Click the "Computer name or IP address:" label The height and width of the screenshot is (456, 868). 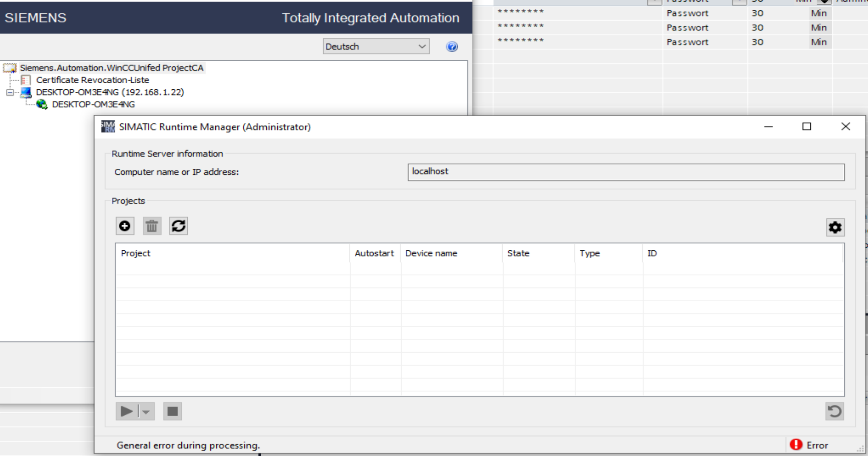[177, 172]
